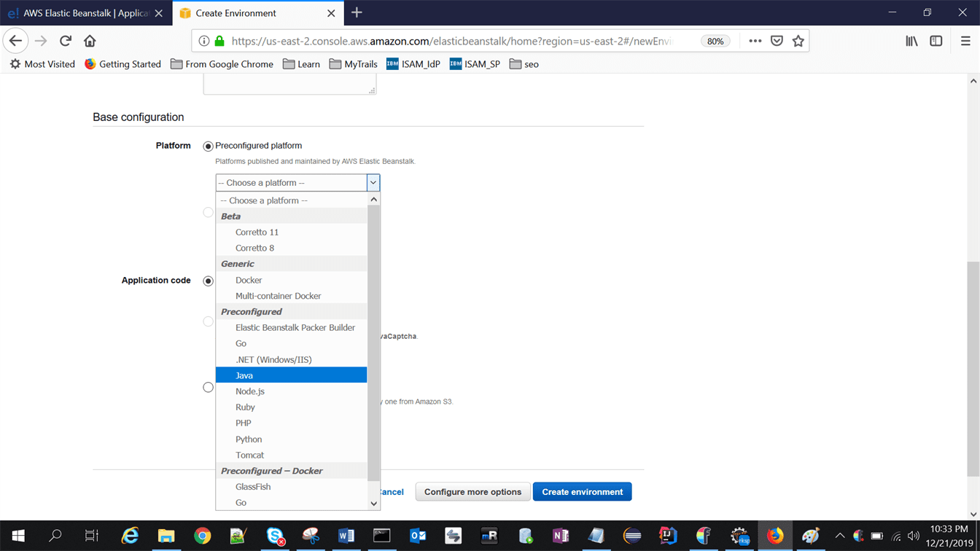Open the Library bookmarks icon
980x551 pixels.
tap(911, 41)
